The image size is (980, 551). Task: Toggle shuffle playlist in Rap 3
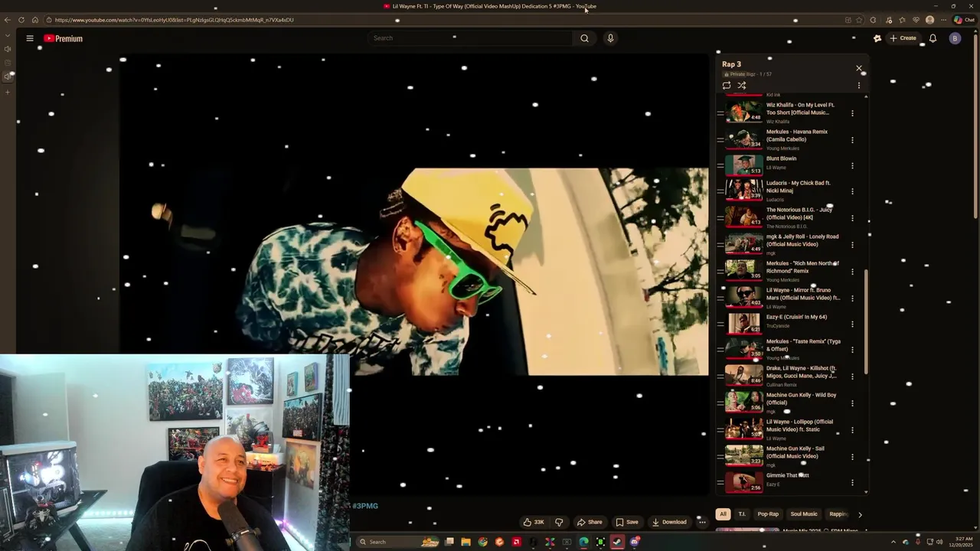click(x=741, y=85)
